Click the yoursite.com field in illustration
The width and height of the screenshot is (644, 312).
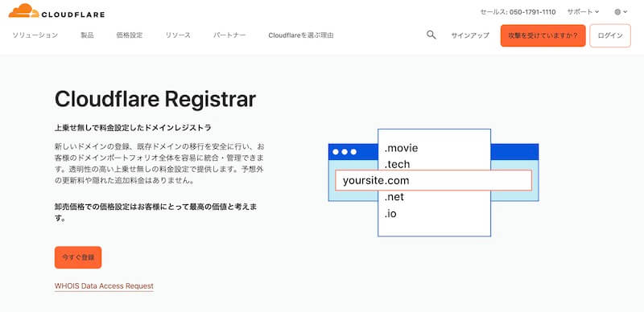click(433, 181)
